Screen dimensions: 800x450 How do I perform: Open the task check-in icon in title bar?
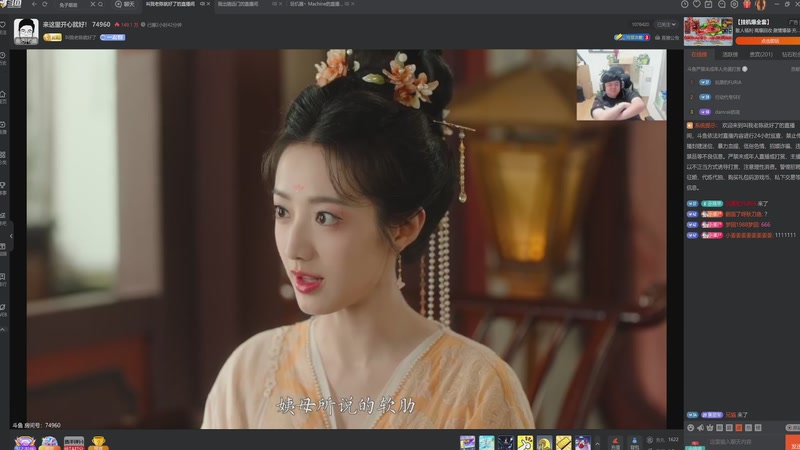click(709, 4)
